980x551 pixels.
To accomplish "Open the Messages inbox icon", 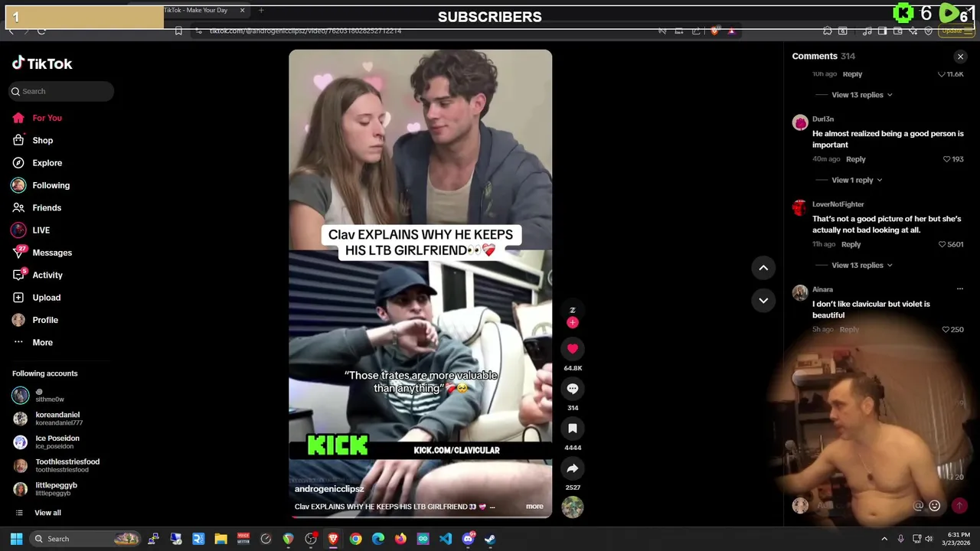I will click(18, 253).
